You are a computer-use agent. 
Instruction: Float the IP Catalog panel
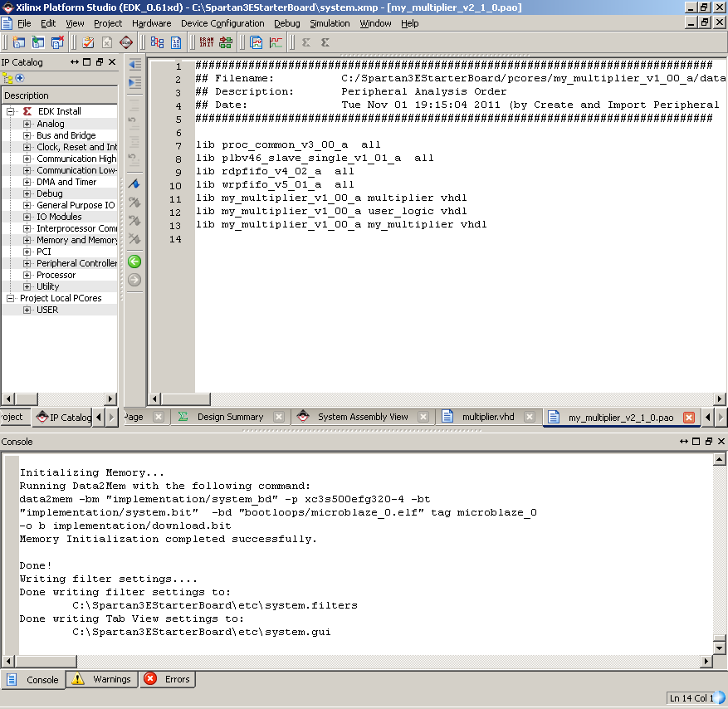coord(100,61)
